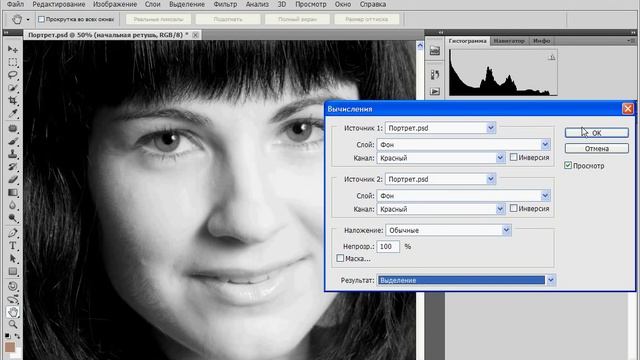Viewport: 640px width, 360px height.
Task: Open Источник 2 document dropdown
Action: [440, 179]
